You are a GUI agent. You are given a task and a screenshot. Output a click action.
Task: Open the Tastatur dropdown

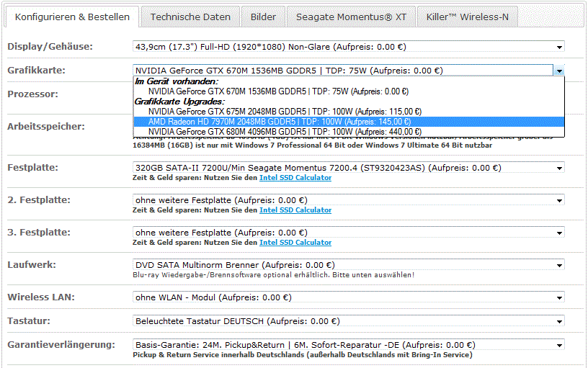point(348,321)
